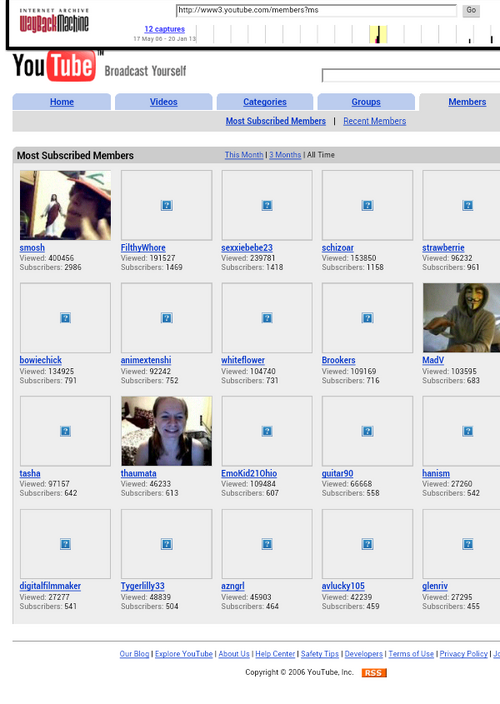500x704 pixels.
Task: Click the Wayback Machine Go button
Action: (471, 10)
